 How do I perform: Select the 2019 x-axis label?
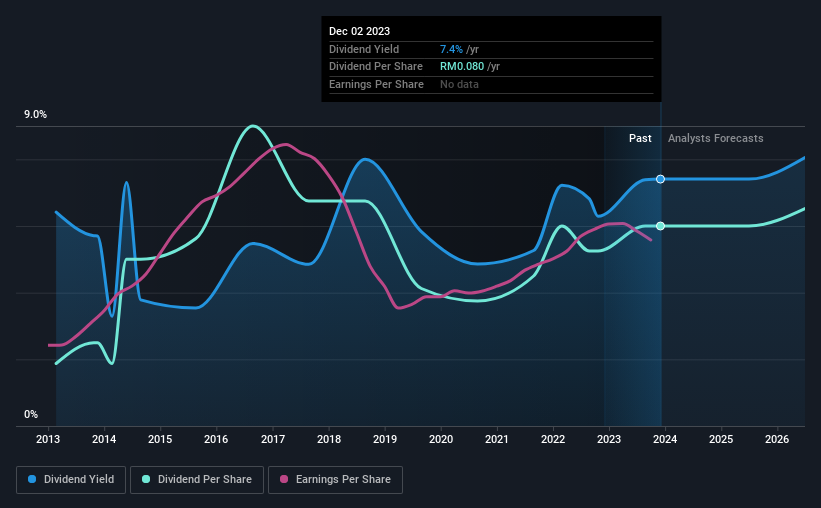pyautogui.click(x=385, y=439)
